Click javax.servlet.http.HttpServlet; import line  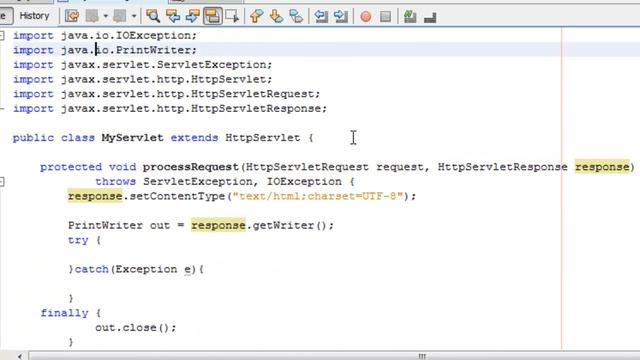[142, 80]
